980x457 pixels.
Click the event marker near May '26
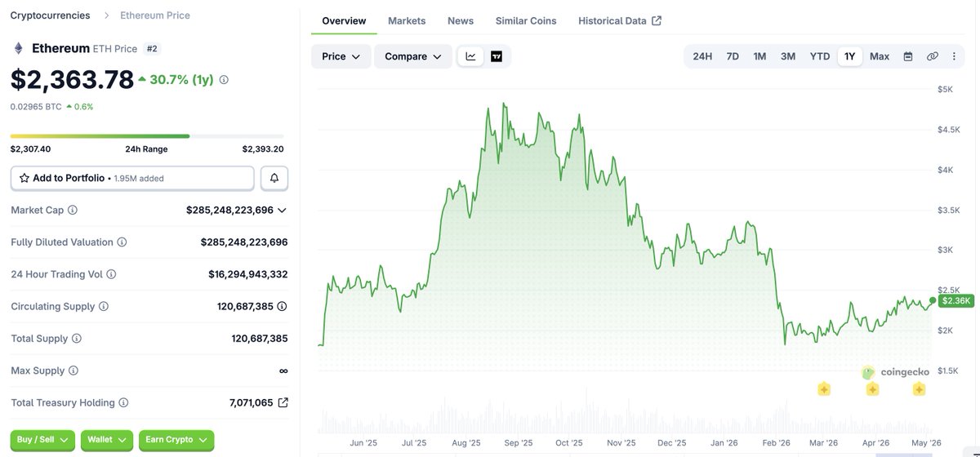(919, 389)
